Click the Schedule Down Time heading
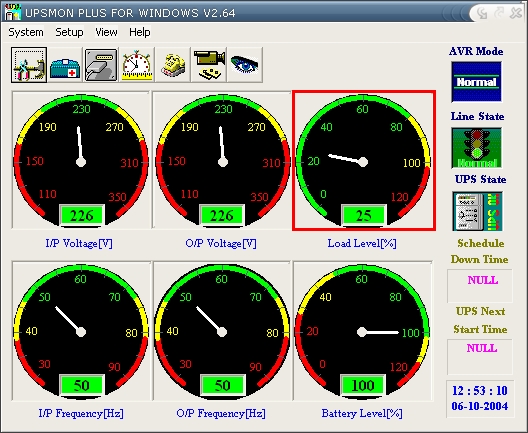Image resolution: width=528 pixels, height=433 pixels. coord(480,251)
